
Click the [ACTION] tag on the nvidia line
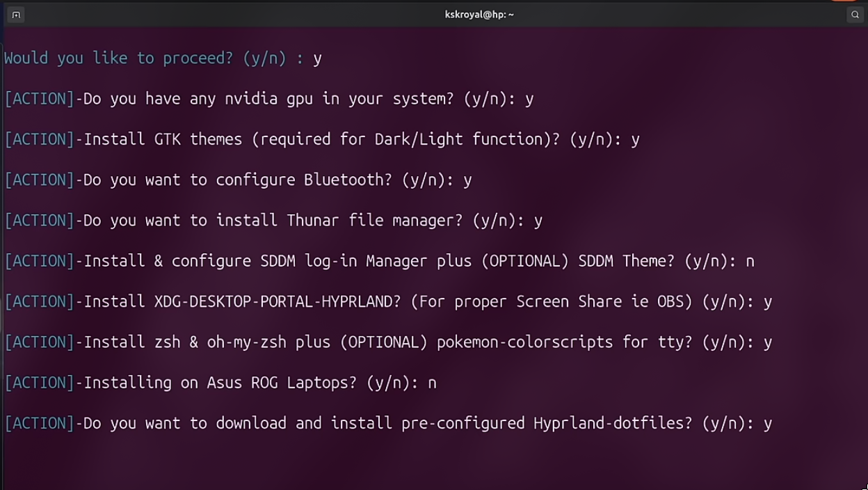click(x=40, y=99)
